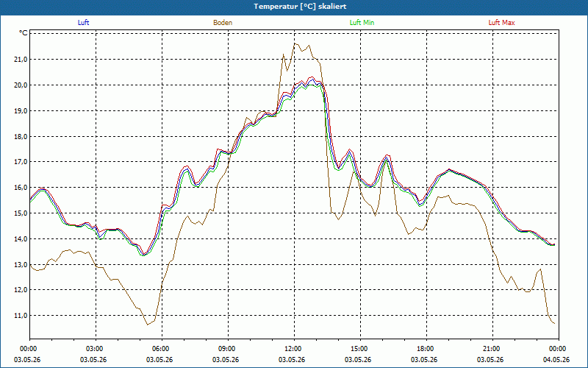
Task: Click the 18:00 time label on the x-axis
Action: pyautogui.click(x=426, y=349)
